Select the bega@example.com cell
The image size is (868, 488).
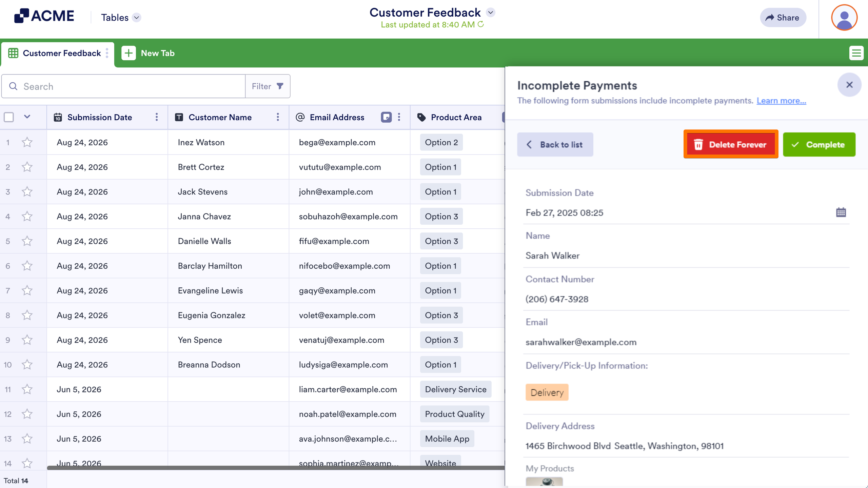click(x=350, y=142)
